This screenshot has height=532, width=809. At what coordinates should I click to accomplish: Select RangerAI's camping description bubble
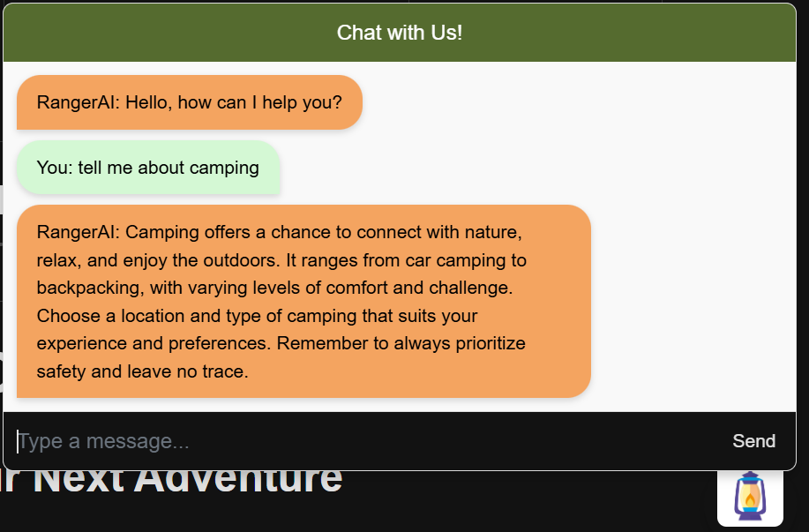(304, 301)
